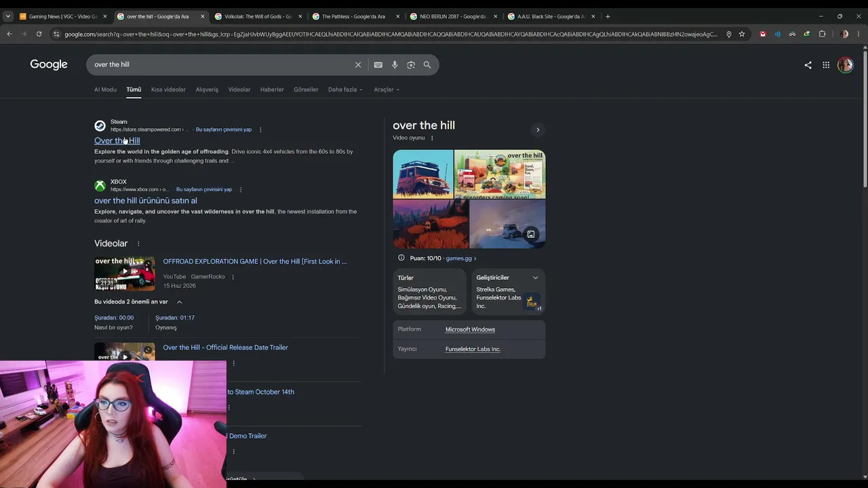Image resolution: width=868 pixels, height=488 pixels.
Task: Expand the Geliştiriciler card chevron
Action: 535,278
